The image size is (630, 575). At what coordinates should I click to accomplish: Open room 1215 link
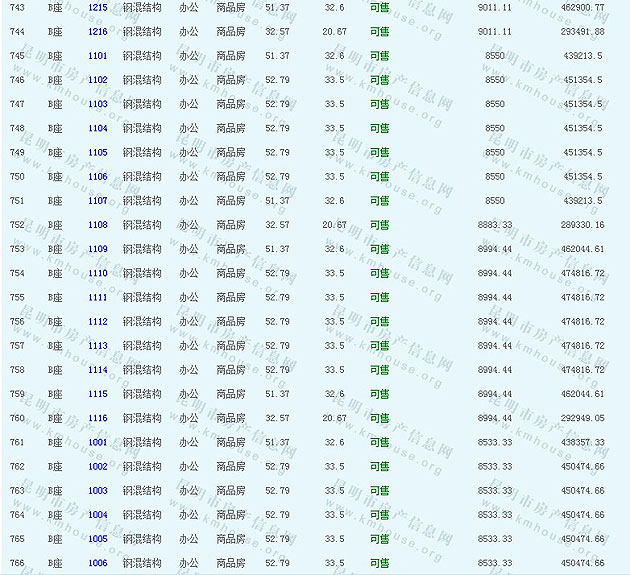click(x=97, y=7)
